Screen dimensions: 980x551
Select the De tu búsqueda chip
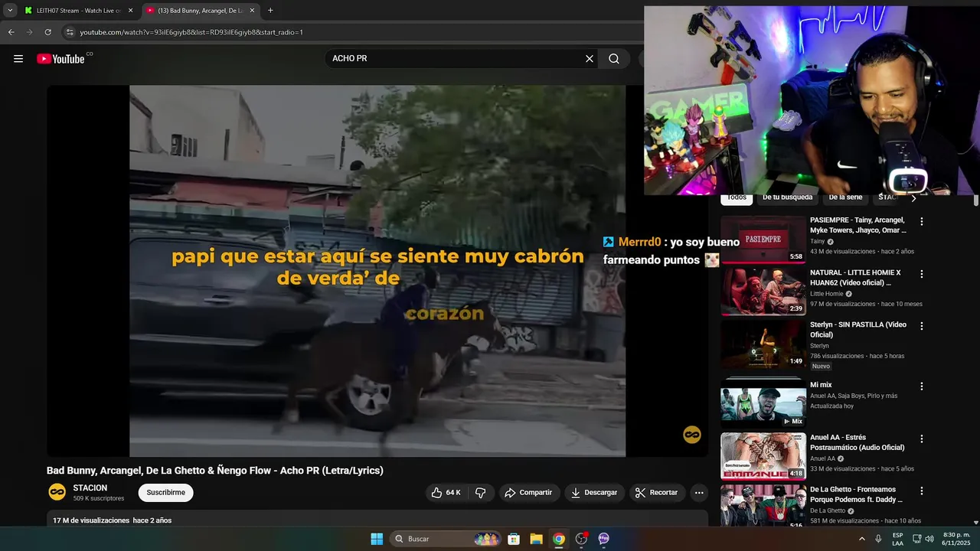point(788,197)
